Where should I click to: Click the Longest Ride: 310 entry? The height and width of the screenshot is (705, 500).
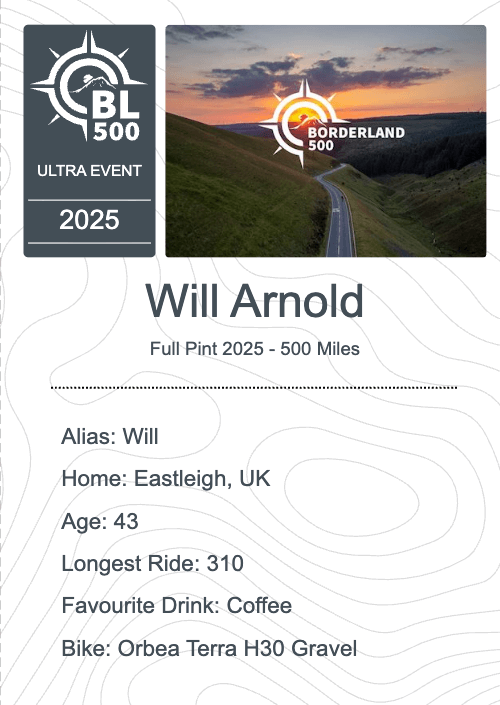[x=152, y=563]
